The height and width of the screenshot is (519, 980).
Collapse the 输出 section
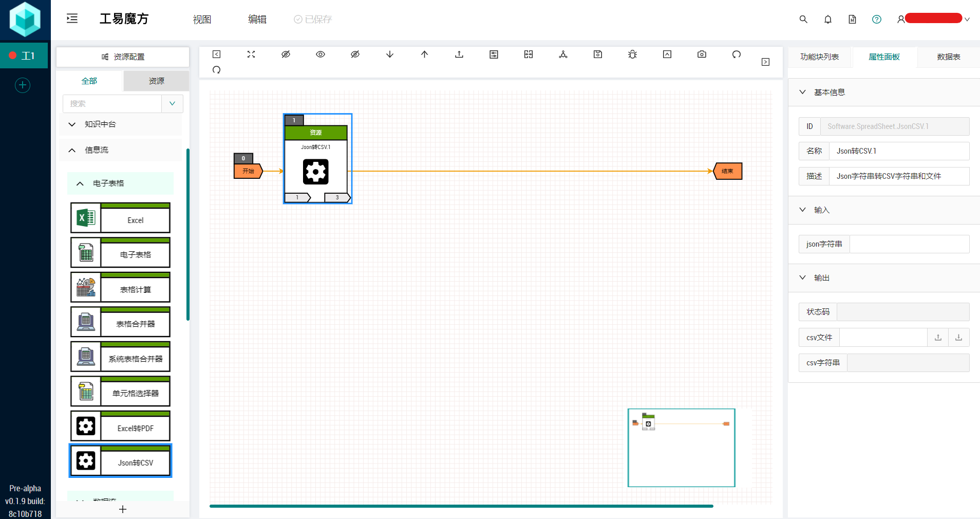[x=884, y=278]
